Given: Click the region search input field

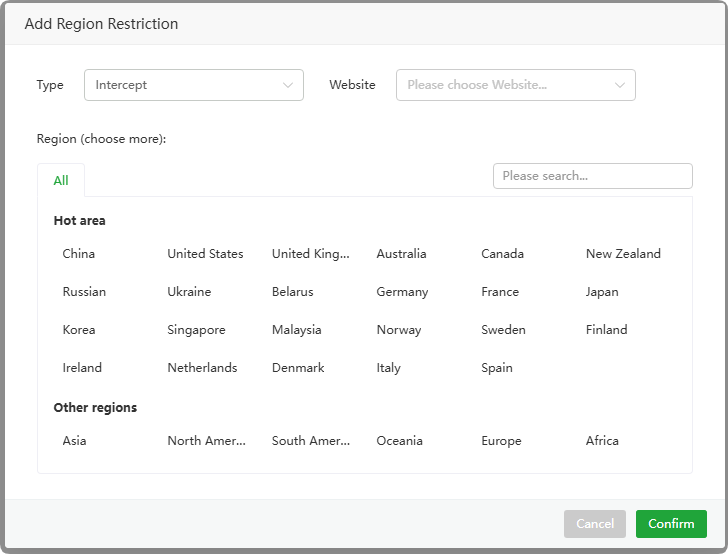Looking at the screenshot, I should click(592, 176).
